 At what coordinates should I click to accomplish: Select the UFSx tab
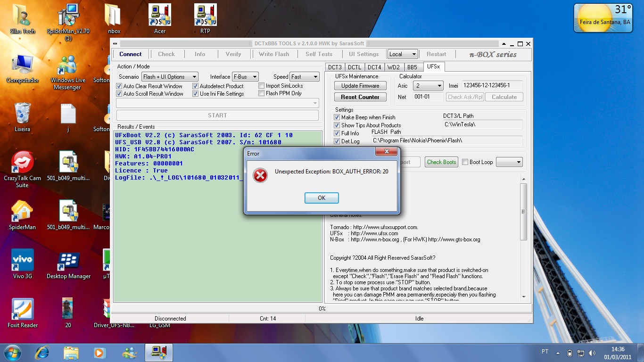click(433, 66)
